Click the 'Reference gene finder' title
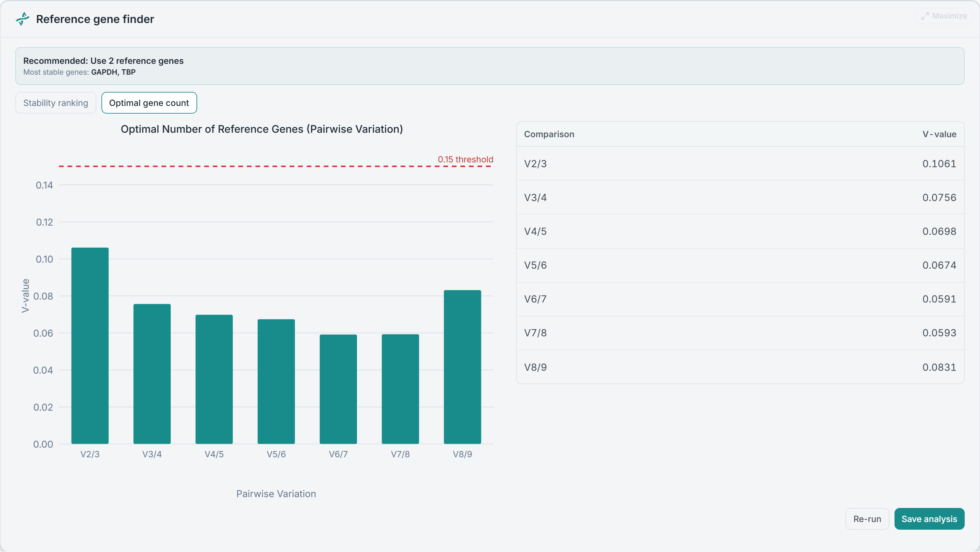The image size is (980, 552). pos(95,19)
